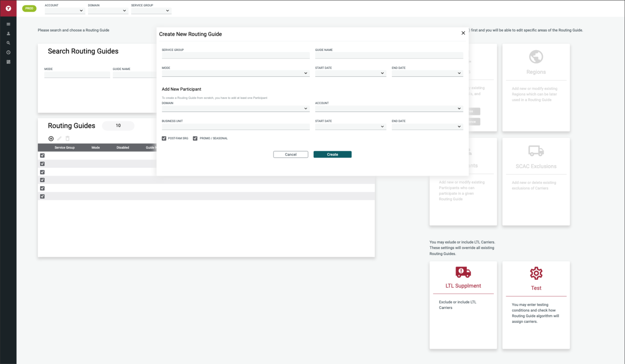Open the Test card title
Image resolution: width=625 pixels, height=364 pixels.
(536, 288)
